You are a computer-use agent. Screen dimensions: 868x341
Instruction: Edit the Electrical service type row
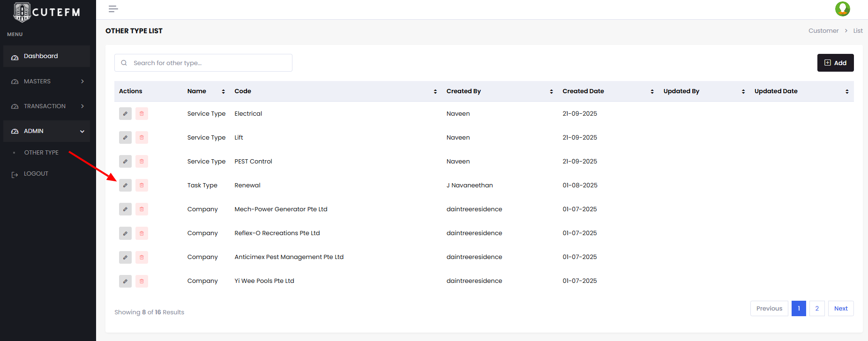click(125, 114)
